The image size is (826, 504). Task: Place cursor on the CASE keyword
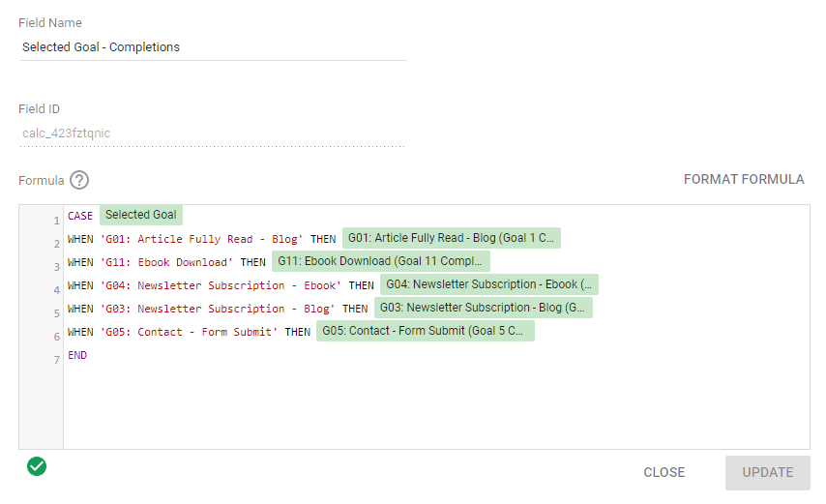click(x=80, y=216)
